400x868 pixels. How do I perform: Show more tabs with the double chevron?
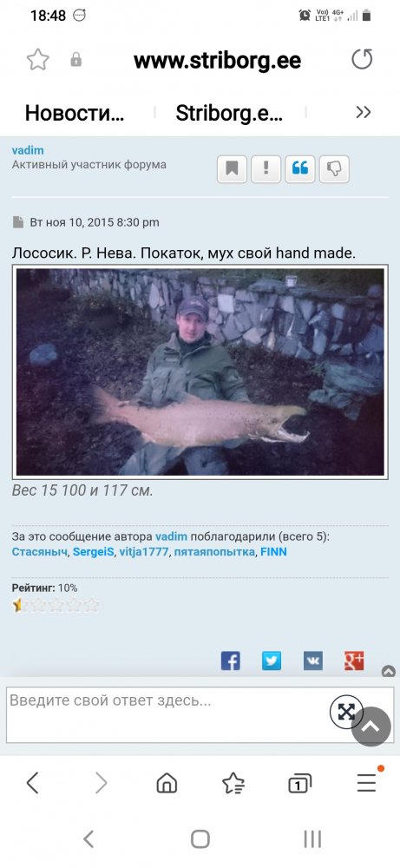click(363, 112)
